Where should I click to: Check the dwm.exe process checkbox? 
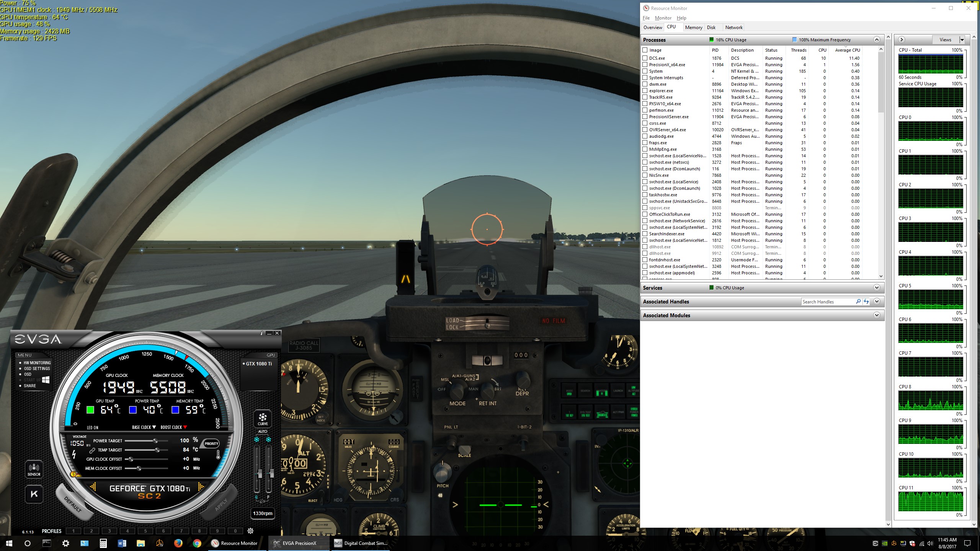pyautogui.click(x=645, y=84)
